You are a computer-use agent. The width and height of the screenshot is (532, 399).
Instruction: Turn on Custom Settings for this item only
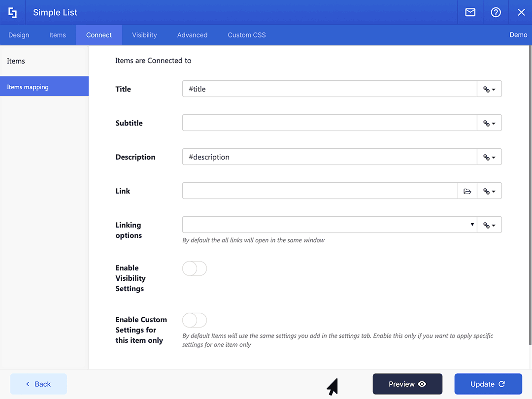click(195, 320)
